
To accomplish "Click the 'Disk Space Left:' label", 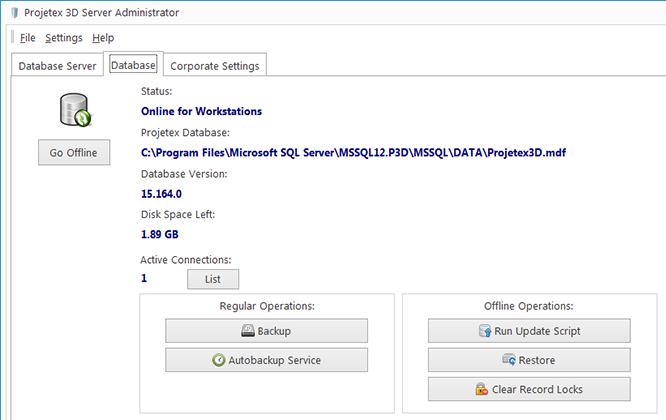I will (x=178, y=214).
